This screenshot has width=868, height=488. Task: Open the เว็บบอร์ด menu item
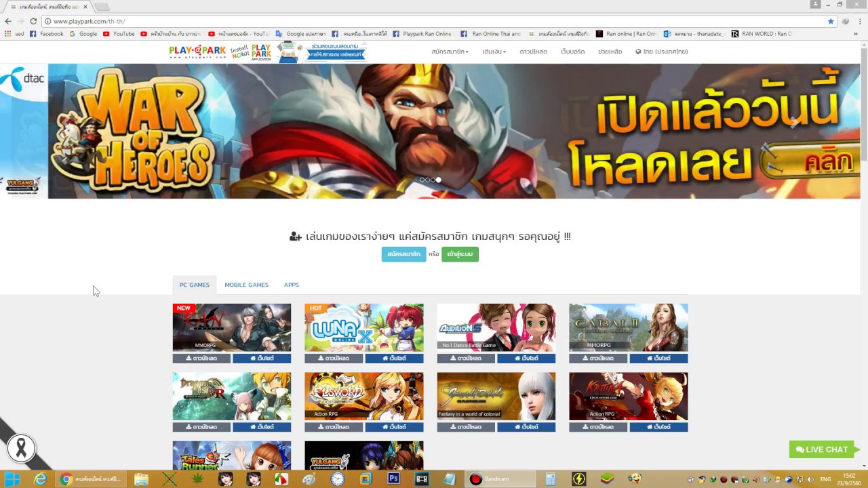click(x=572, y=52)
